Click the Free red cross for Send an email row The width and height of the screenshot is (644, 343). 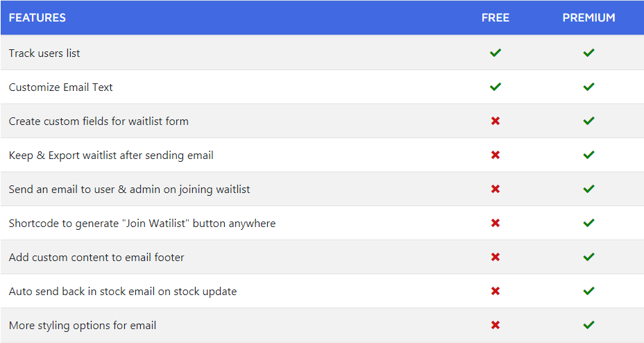tap(495, 189)
